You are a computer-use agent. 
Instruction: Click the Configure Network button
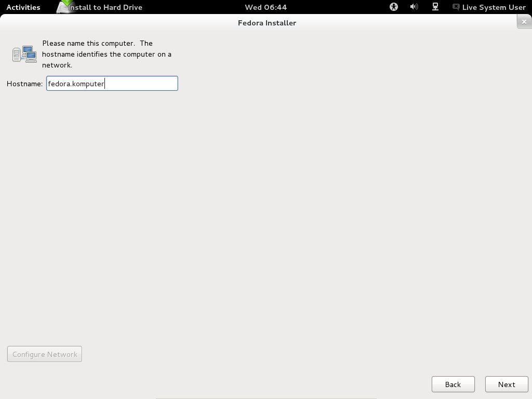(x=45, y=354)
